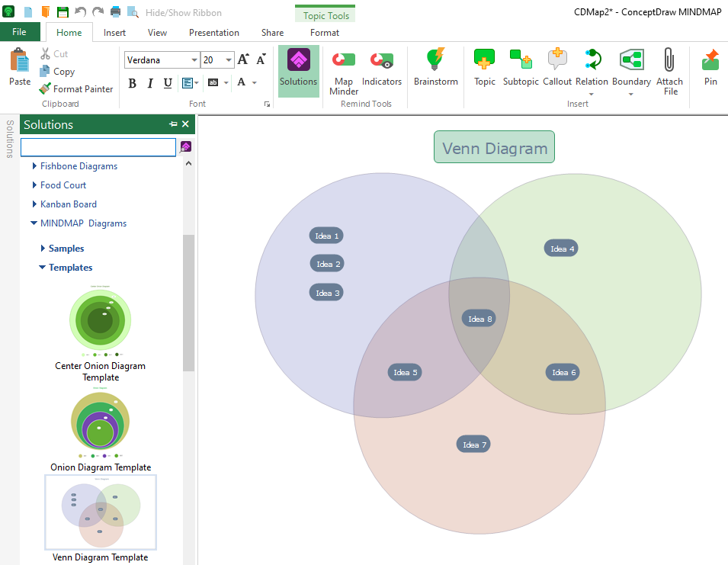Click the collapsed Solutions side tab
Screen dimensions: 728x565
9,139
